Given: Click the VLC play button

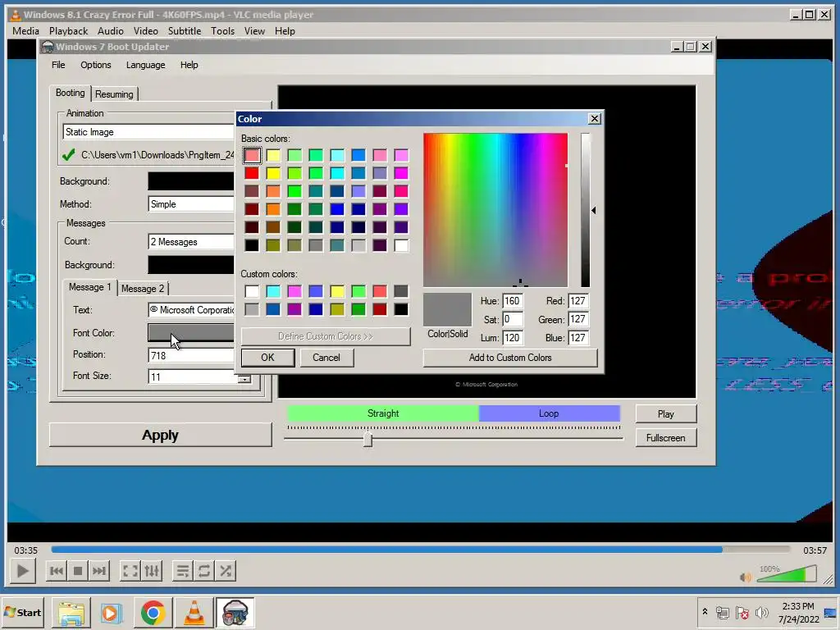Looking at the screenshot, I should tap(22, 571).
